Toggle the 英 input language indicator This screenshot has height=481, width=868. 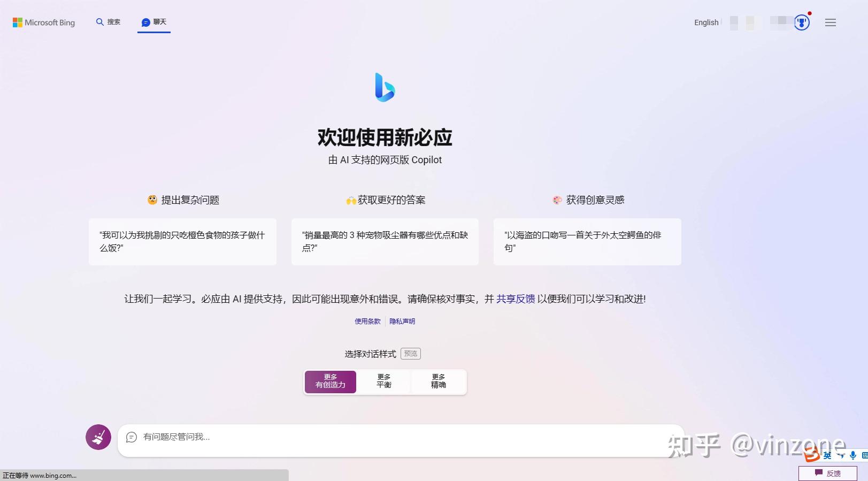coord(827,456)
